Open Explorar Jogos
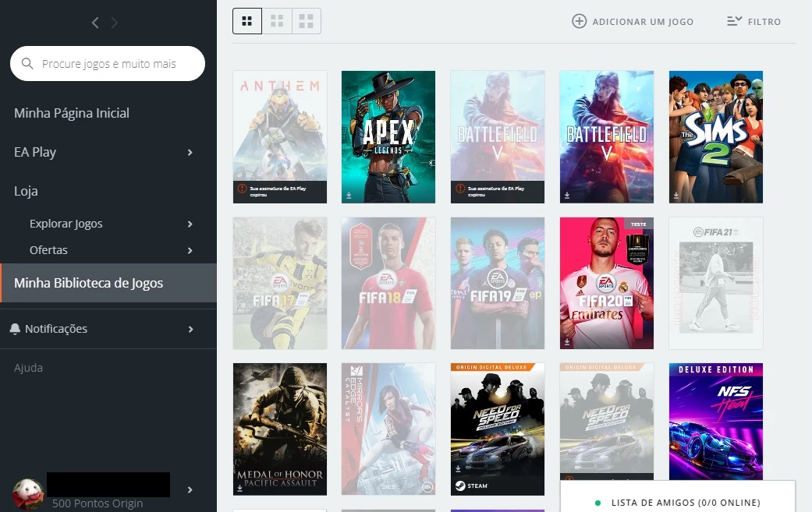This screenshot has height=512, width=812. tap(66, 224)
